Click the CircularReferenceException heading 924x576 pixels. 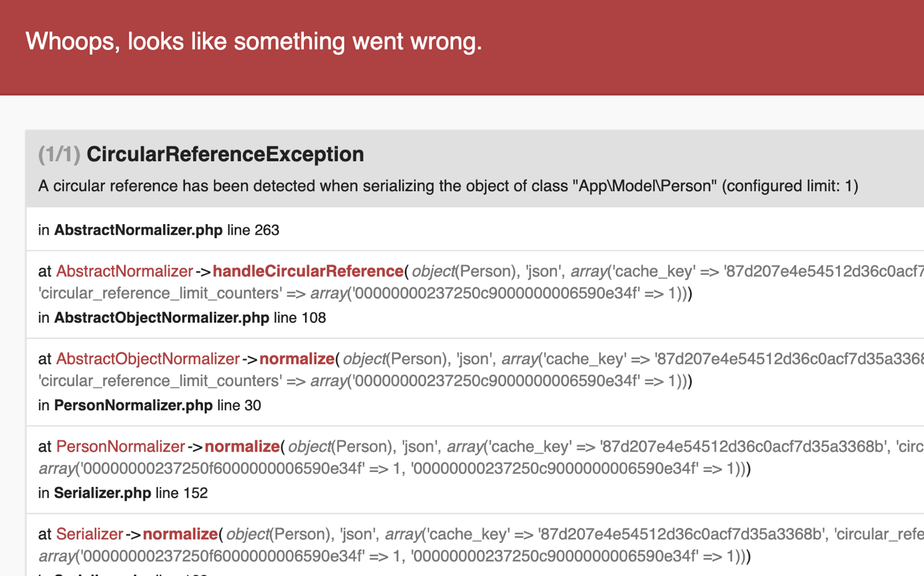225,154
